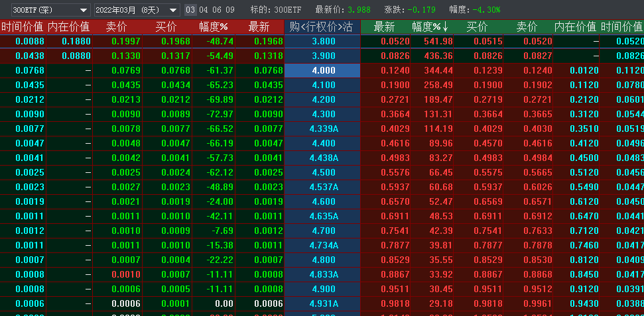Screen dimensions: 644x316
Task: Switch to the 09 expiry month tab
Action: point(230,10)
